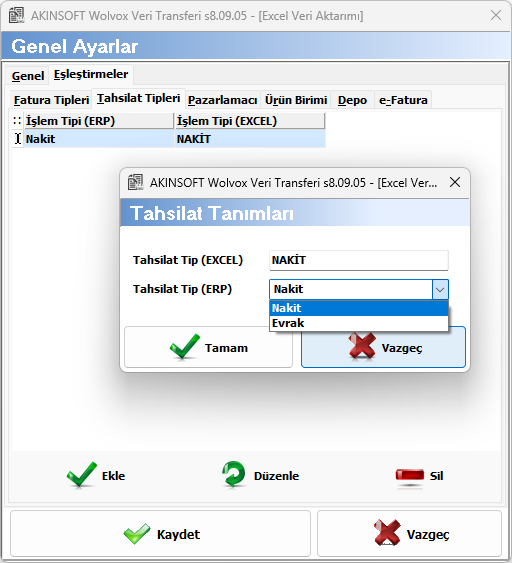Click the red X icon on dialog Vazgeç

coord(362,346)
